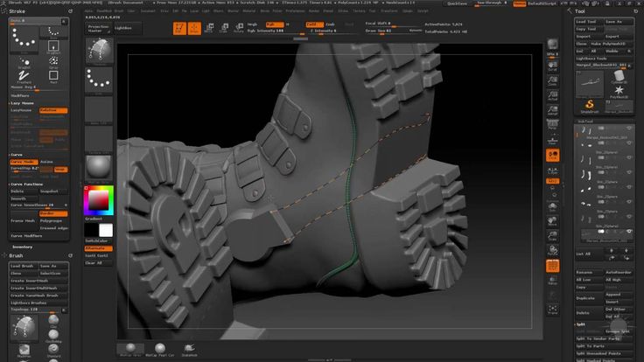Toggle the LazyMouse button
Viewport: 644px width, 362px height.
pos(21,111)
